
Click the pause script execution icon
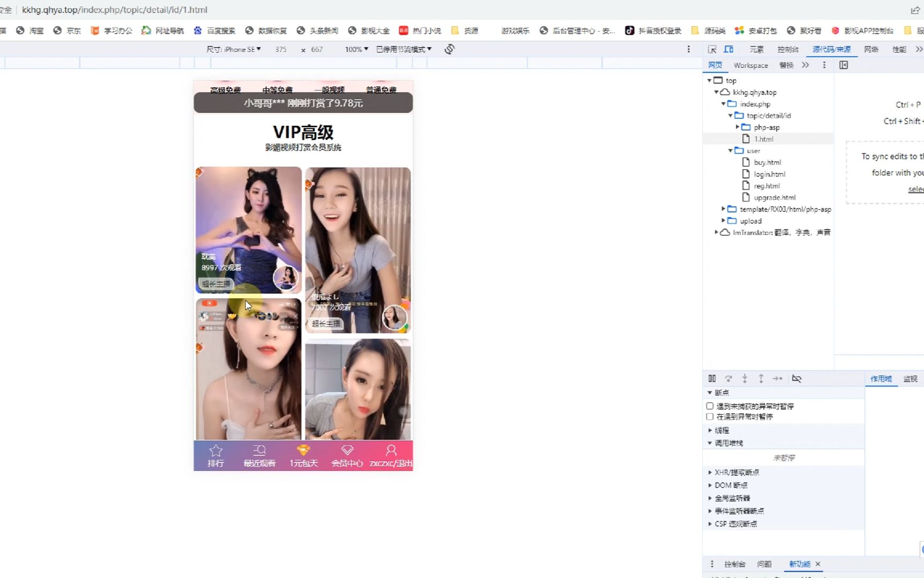pos(712,378)
